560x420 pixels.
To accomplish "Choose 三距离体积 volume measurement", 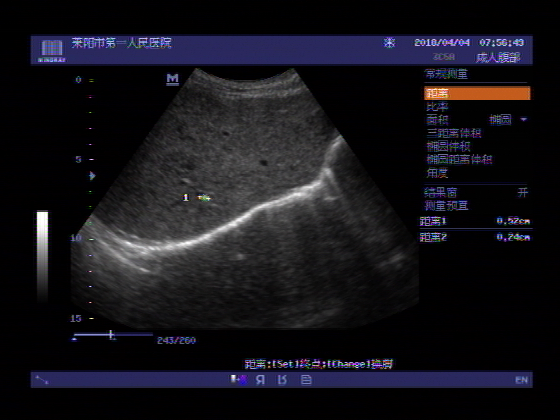I will [454, 133].
